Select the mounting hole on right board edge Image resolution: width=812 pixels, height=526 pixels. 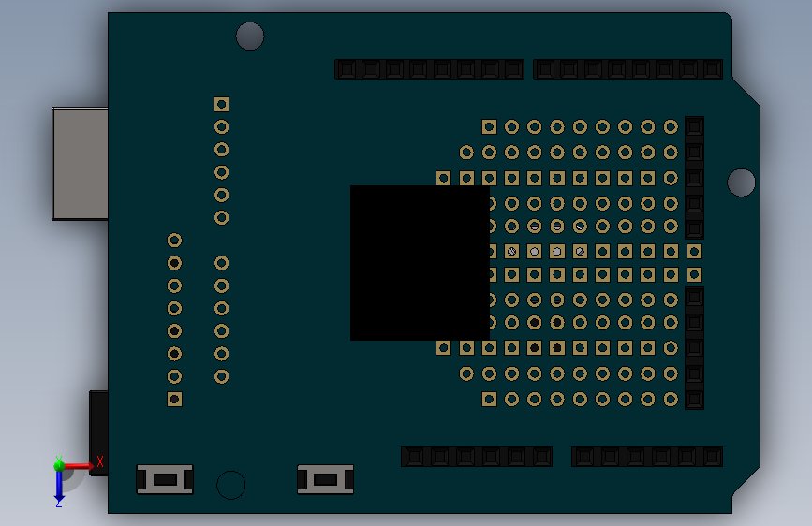(x=741, y=183)
